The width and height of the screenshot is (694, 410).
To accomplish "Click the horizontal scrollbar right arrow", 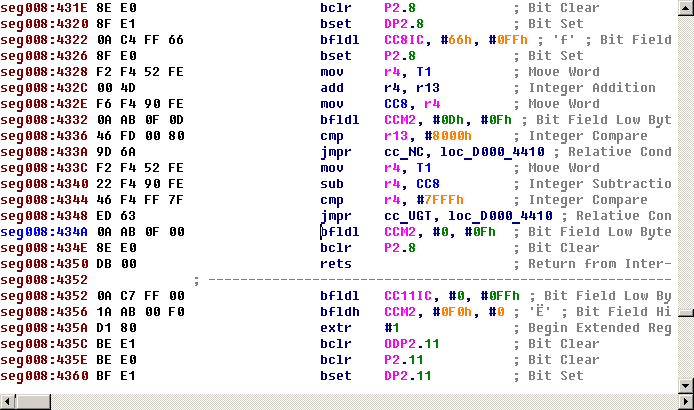I will (684, 401).
